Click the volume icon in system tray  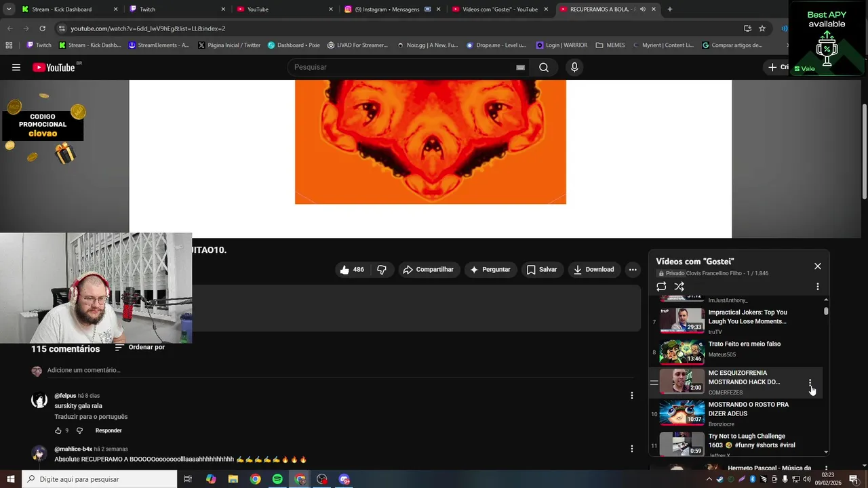click(806, 479)
